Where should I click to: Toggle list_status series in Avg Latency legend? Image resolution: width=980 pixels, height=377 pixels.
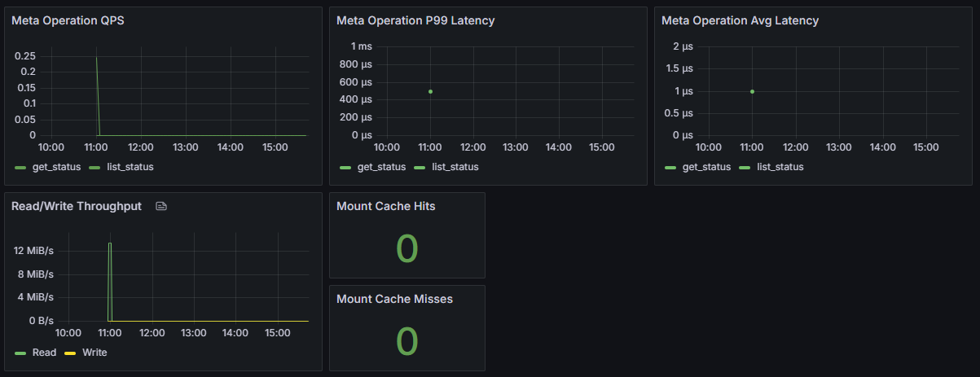point(780,167)
